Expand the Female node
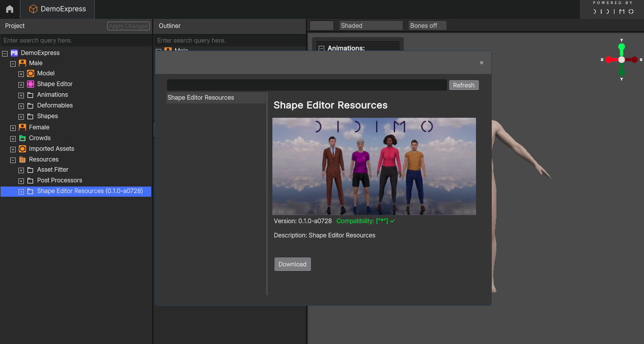 point(13,128)
